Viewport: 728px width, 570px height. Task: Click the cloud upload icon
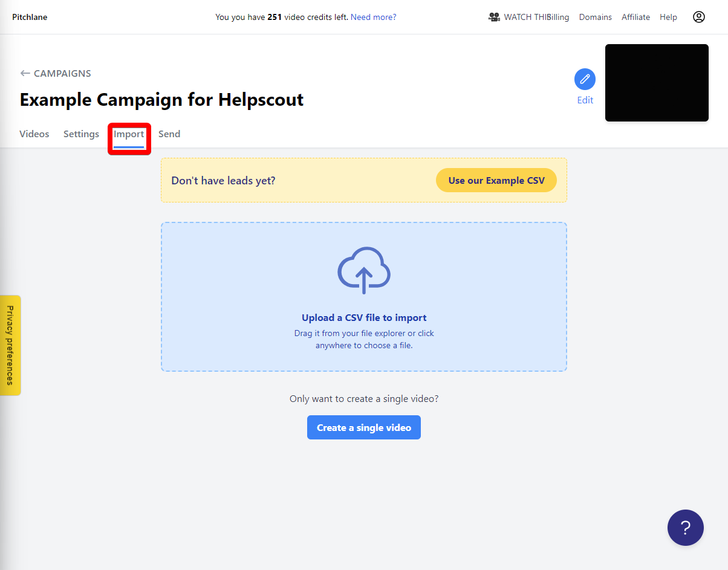click(364, 270)
